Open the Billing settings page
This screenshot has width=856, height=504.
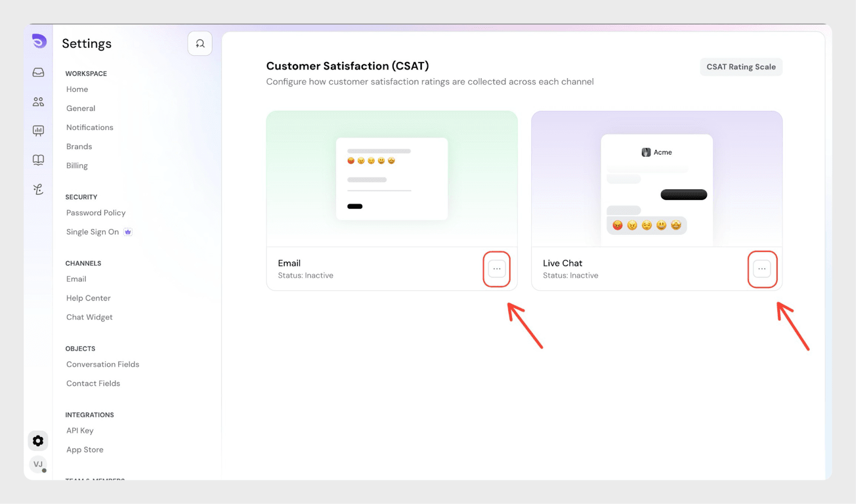tap(77, 166)
